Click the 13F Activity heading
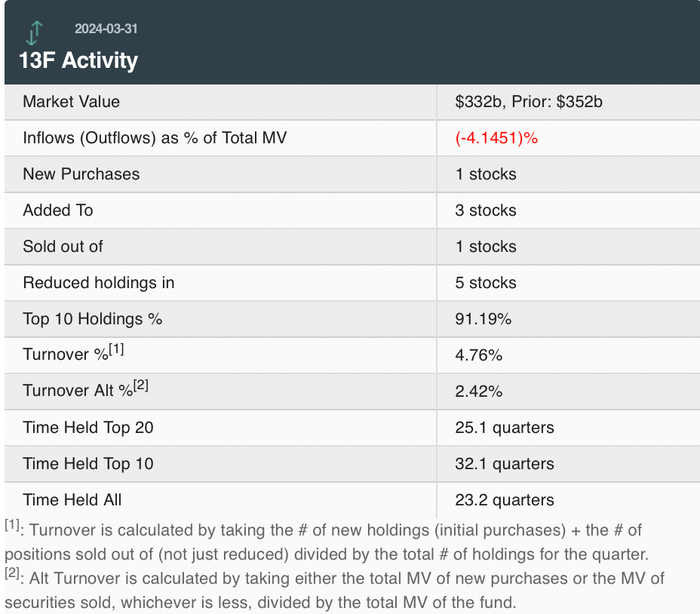 click(78, 60)
